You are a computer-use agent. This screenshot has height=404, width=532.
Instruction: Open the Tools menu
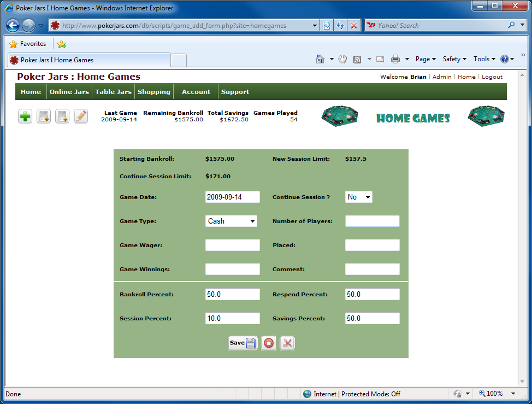pos(484,59)
